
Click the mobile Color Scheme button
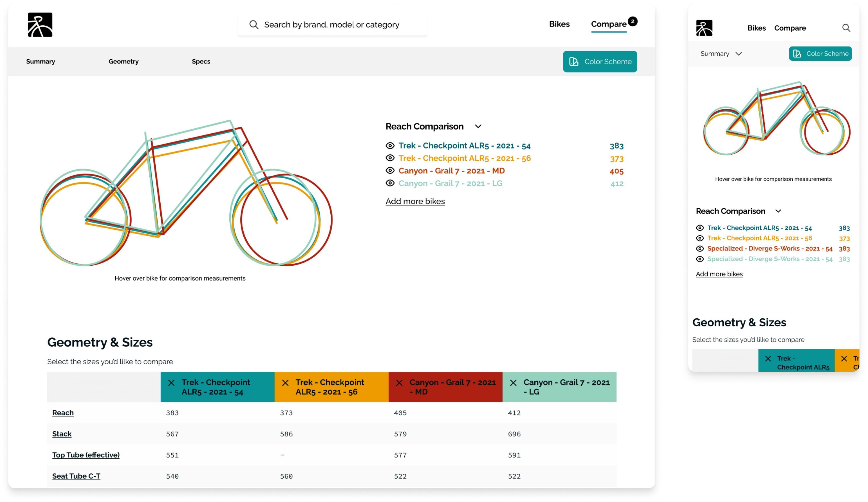tap(821, 54)
